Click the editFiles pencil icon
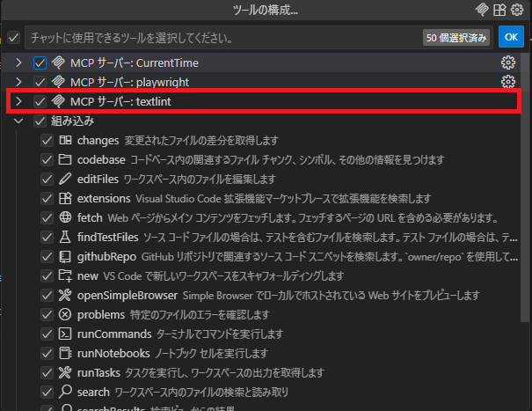Viewport: 532px width, 411px height. click(65, 179)
